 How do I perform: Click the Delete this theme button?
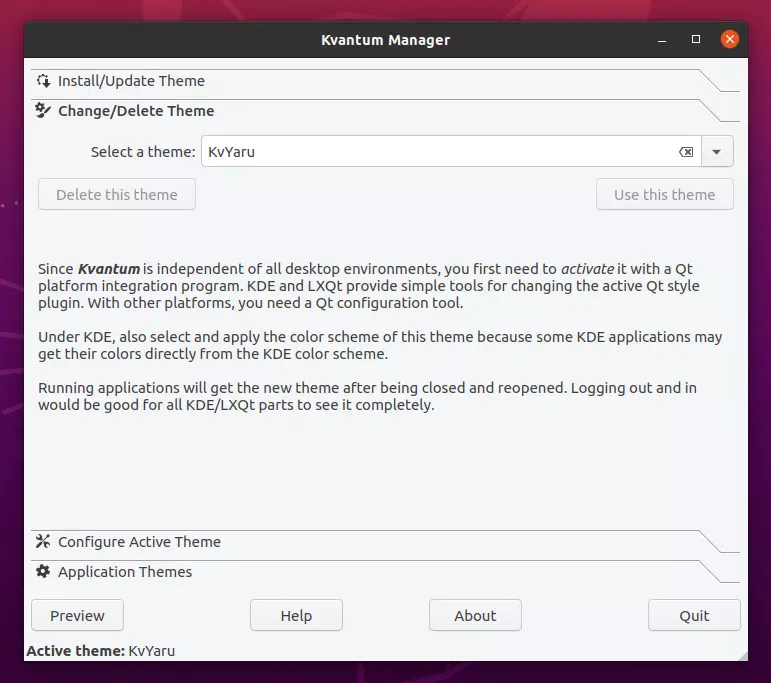click(117, 194)
